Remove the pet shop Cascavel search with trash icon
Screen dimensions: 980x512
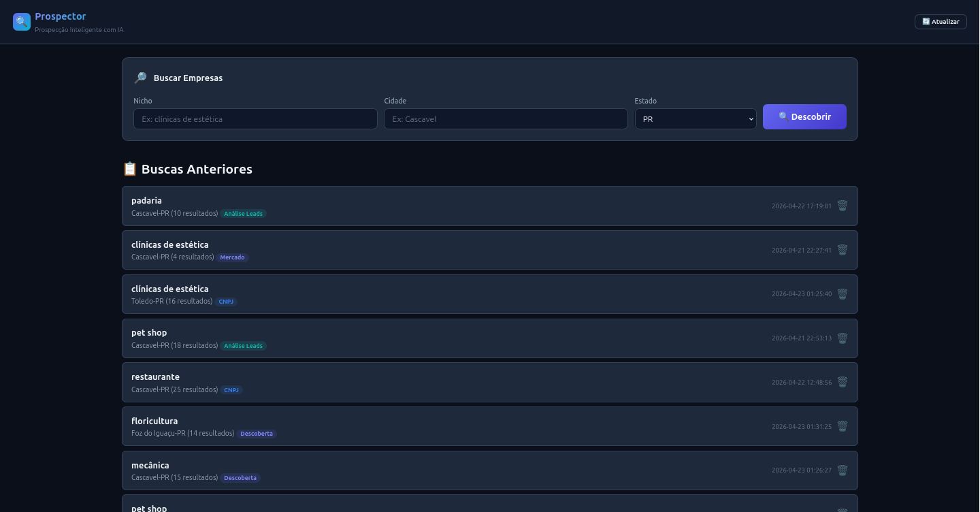tap(842, 338)
